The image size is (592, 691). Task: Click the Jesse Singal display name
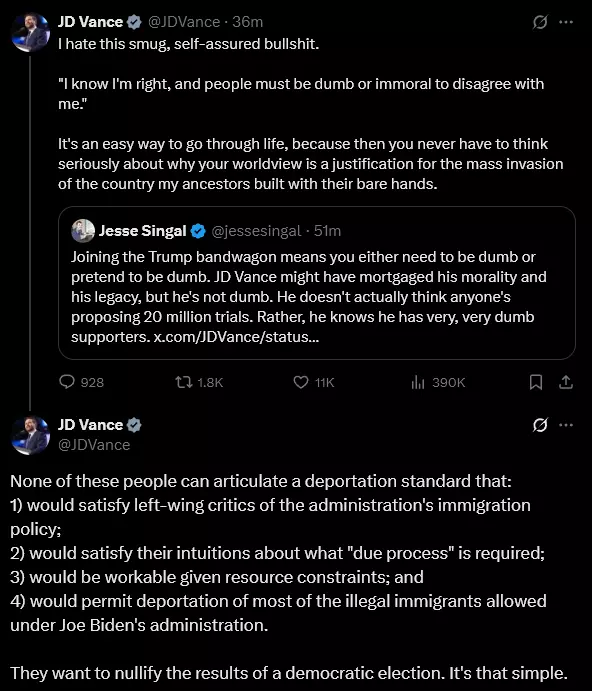[142, 230]
